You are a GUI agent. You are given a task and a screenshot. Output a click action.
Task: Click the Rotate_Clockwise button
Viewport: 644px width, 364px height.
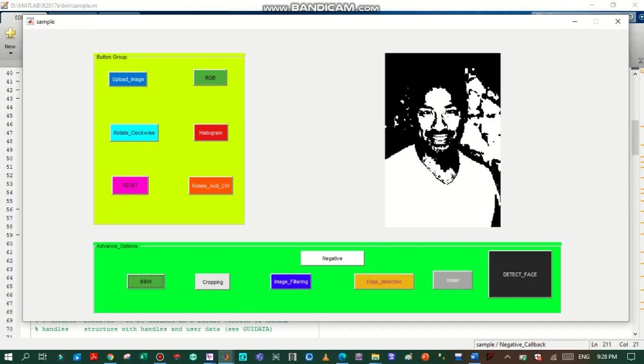134,133
